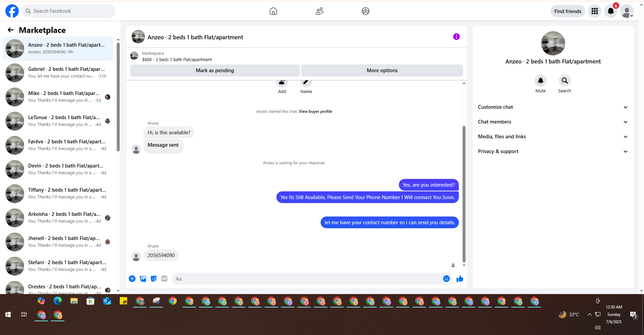Open Arkeisha conversation in chat list

[58, 218]
